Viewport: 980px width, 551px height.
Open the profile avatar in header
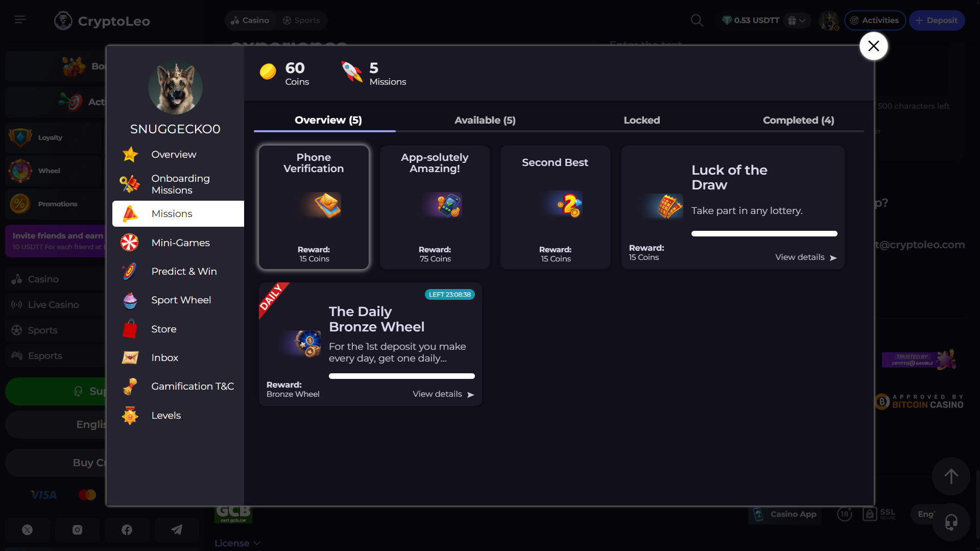[828, 20]
